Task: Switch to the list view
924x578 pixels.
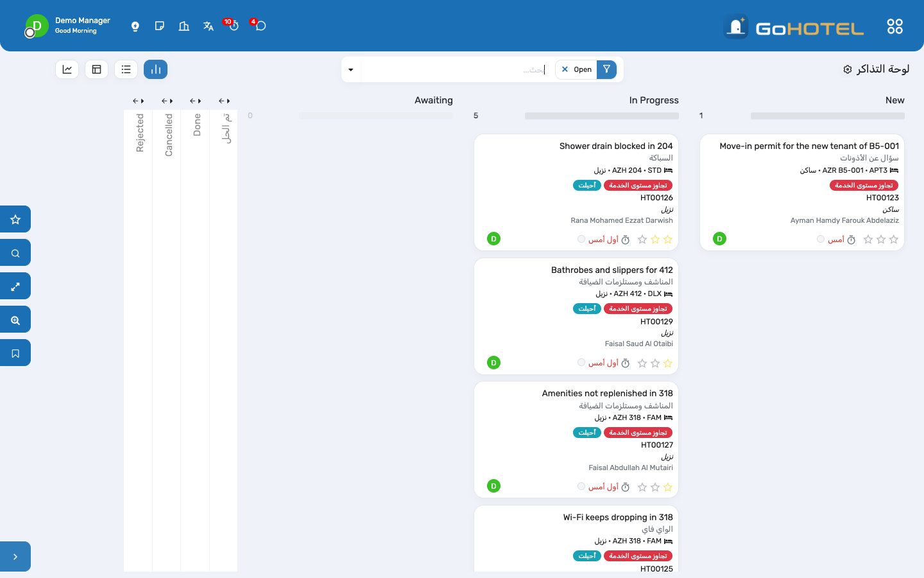Action: [126, 69]
